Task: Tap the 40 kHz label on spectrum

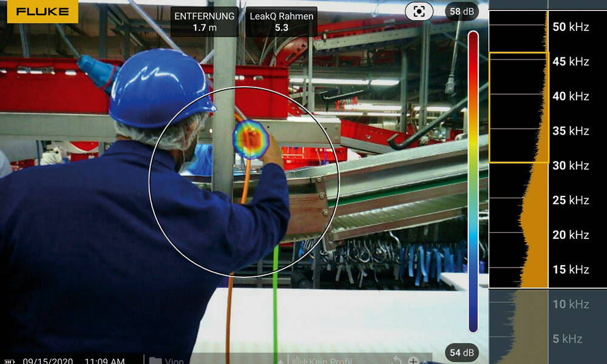Action: click(571, 96)
